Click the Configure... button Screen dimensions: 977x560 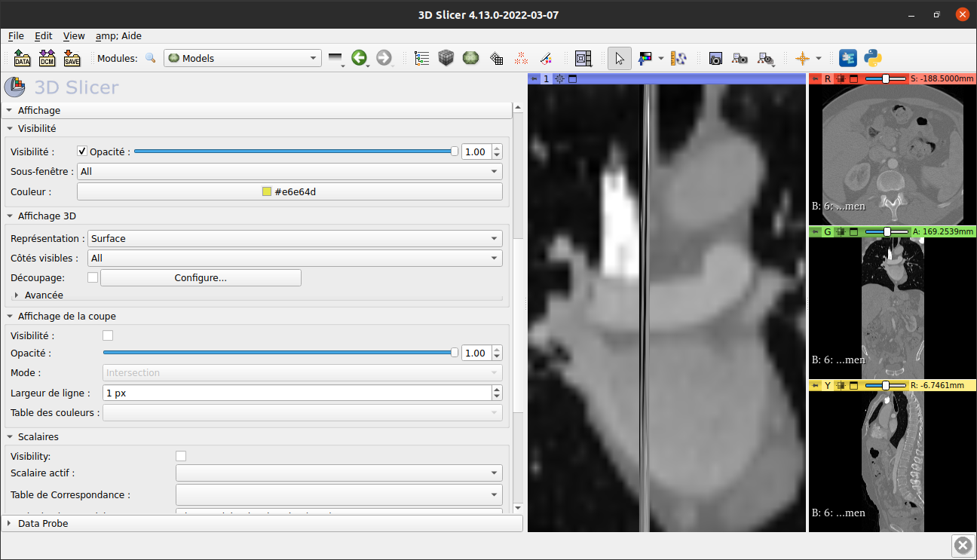[x=201, y=277]
